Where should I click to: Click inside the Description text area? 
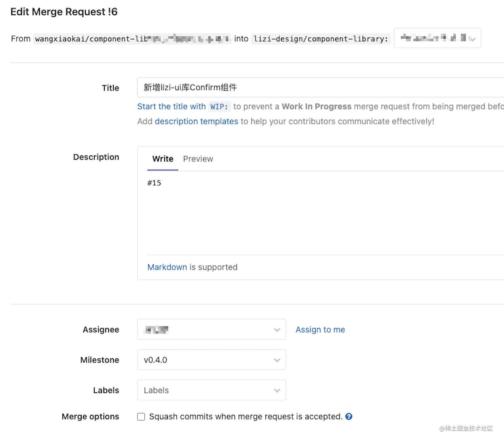pyautogui.click(x=320, y=213)
